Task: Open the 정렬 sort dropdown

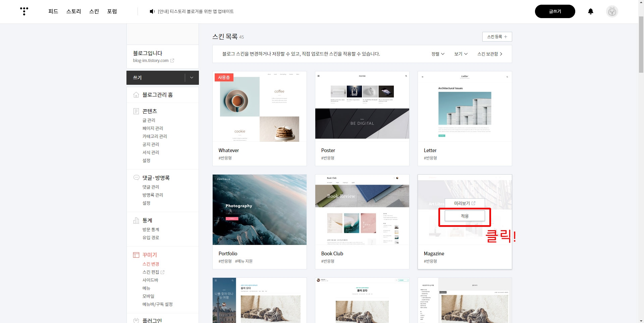Action: click(438, 54)
